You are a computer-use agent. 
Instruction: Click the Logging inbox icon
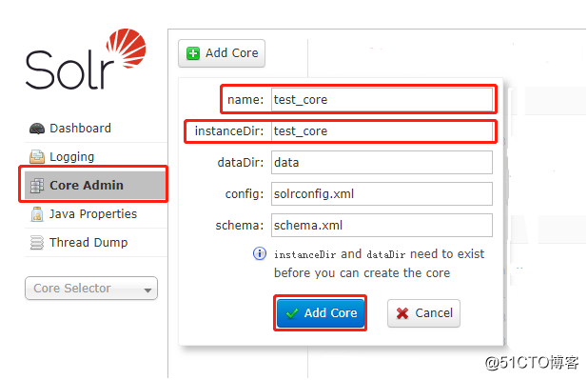point(37,156)
